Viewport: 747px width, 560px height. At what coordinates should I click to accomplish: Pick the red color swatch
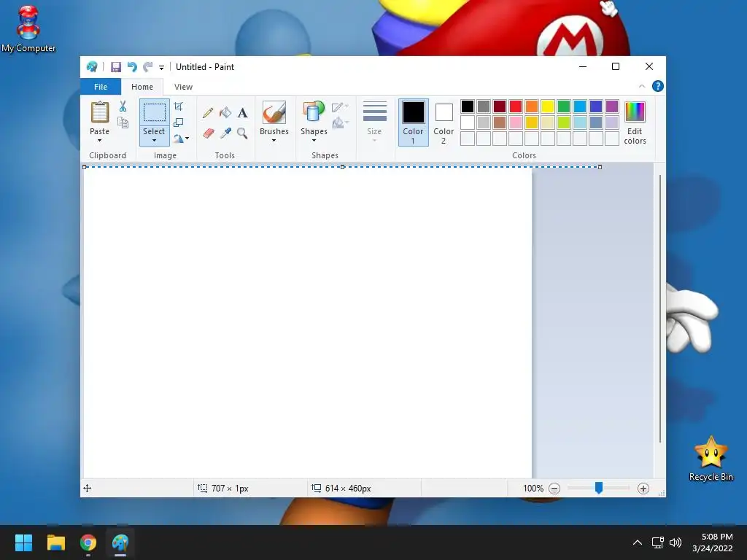516,106
